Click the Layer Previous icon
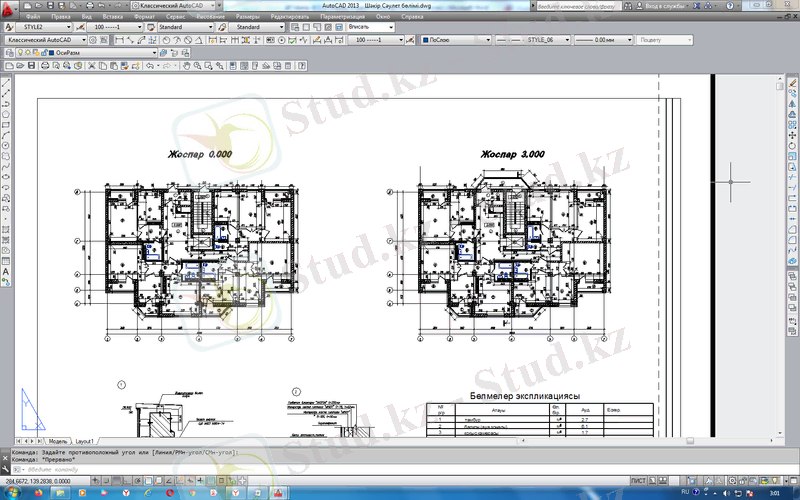Screen dimensions: 800x500 pos(174,53)
